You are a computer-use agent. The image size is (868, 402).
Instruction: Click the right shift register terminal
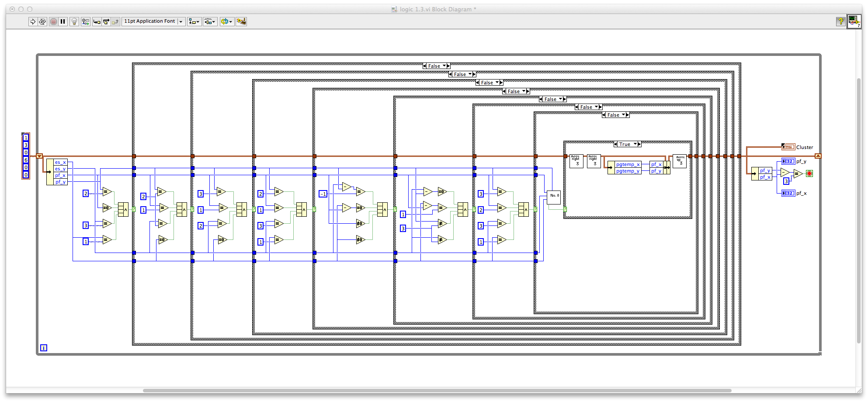pyautogui.click(x=818, y=156)
